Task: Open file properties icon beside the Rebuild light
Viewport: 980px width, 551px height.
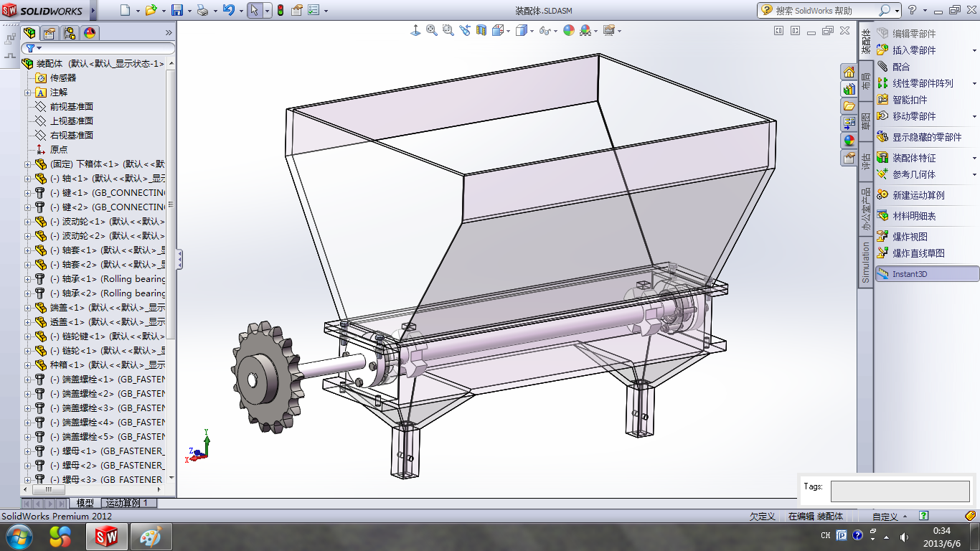Action: coord(297,10)
